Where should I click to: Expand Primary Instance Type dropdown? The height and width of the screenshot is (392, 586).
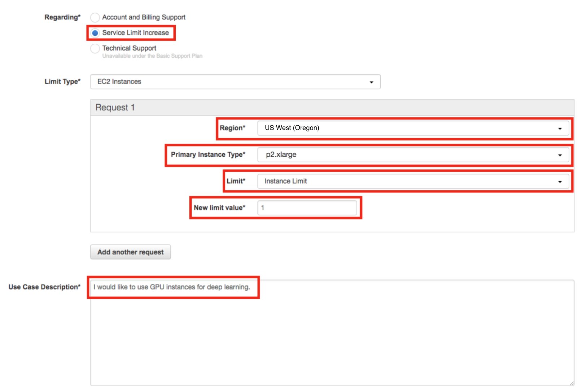coord(413,155)
